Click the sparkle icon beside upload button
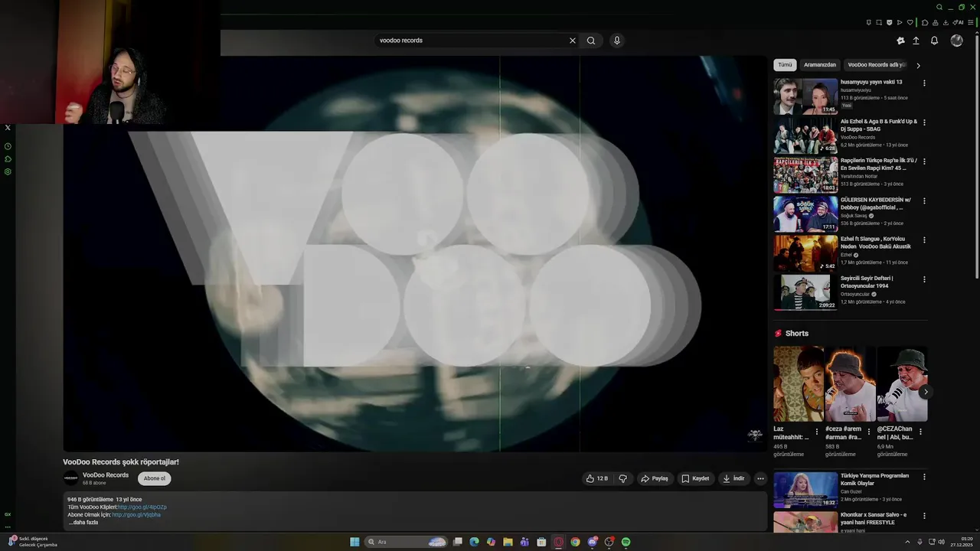 (x=900, y=41)
